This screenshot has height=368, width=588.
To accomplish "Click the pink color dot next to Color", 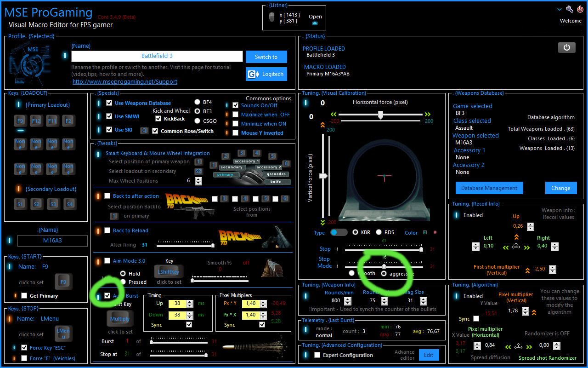I will [435, 233].
